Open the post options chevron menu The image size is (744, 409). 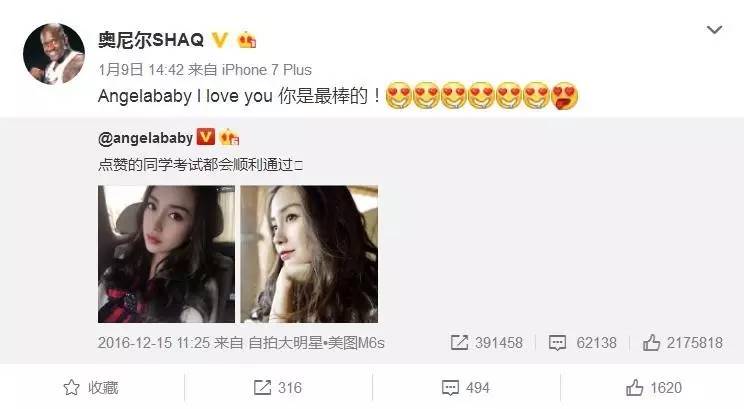coord(714,30)
